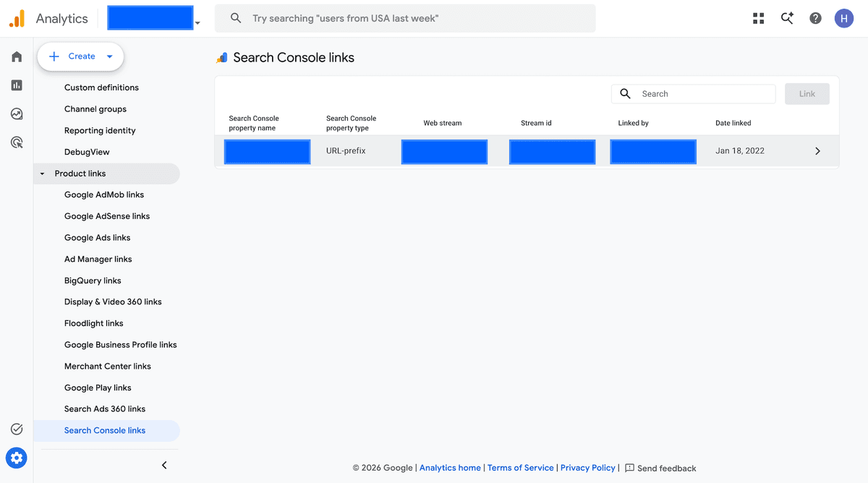868x483 pixels.
Task: Open the Home icon in left rail
Action: tap(17, 56)
